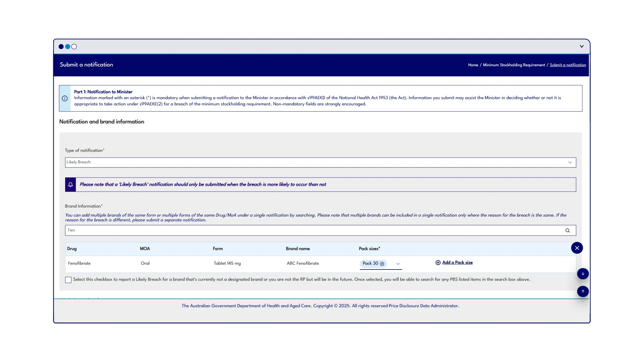Remove the Pack 30 chip via its x icon
Viewport: 644px width, 362px height.
click(x=382, y=264)
